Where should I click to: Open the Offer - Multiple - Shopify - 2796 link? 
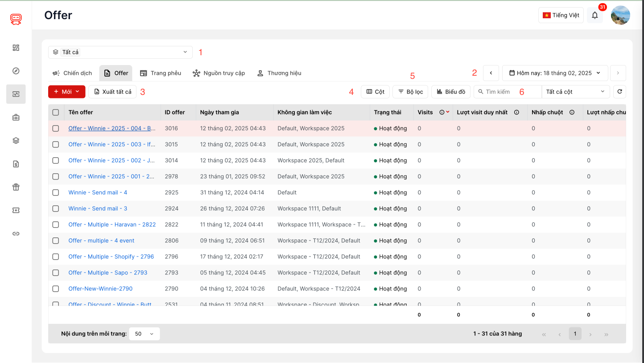click(111, 257)
